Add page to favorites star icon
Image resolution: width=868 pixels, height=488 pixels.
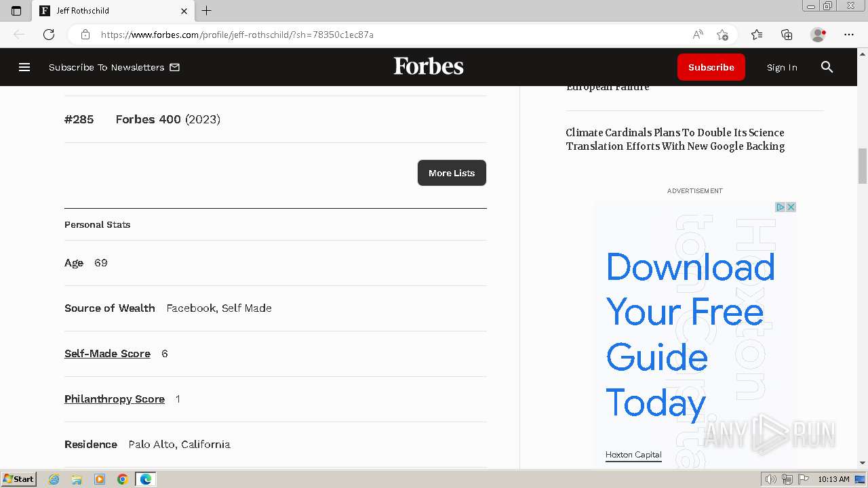(722, 35)
